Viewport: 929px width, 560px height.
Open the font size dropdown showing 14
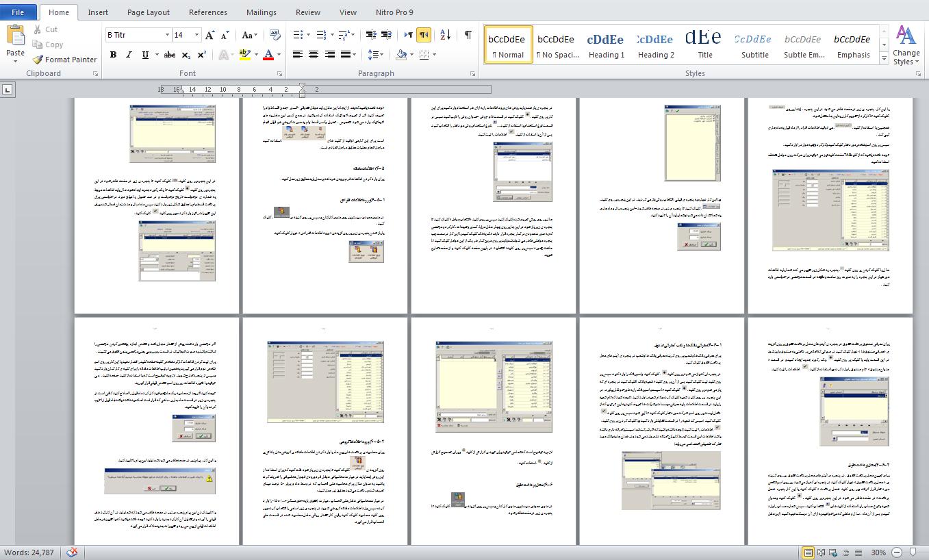[x=197, y=35]
